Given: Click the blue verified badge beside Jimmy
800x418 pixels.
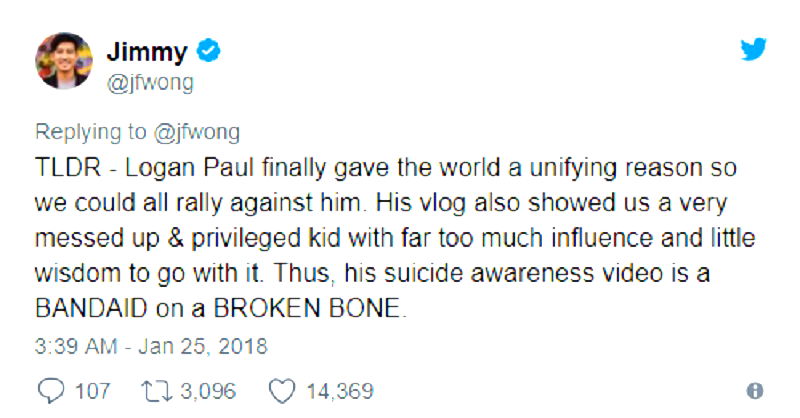Looking at the screenshot, I should point(209,51).
